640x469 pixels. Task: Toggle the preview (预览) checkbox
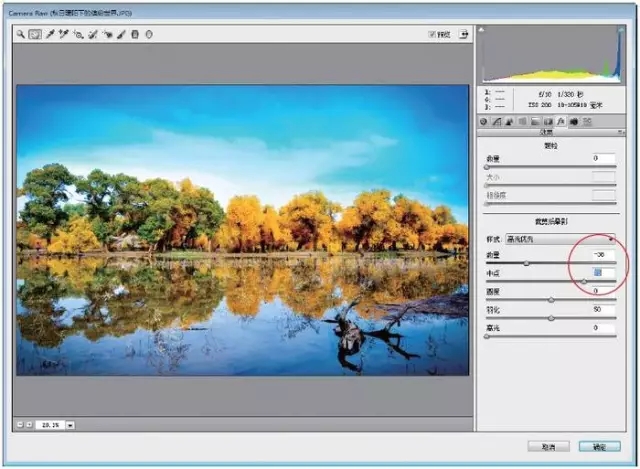point(432,33)
